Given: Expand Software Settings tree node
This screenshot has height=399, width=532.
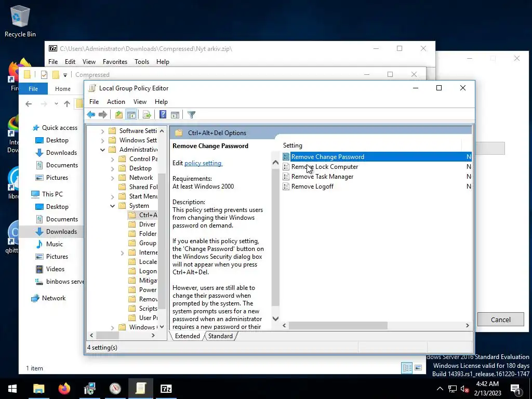Looking at the screenshot, I should click(102, 131).
